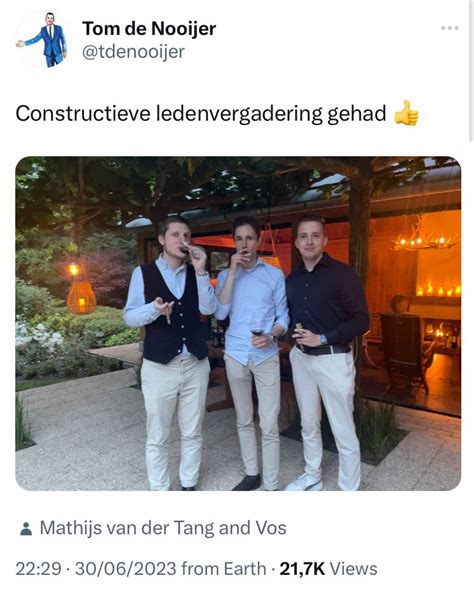Click Tom de Nooijer's profile avatar
The image size is (474, 592).
43,40
